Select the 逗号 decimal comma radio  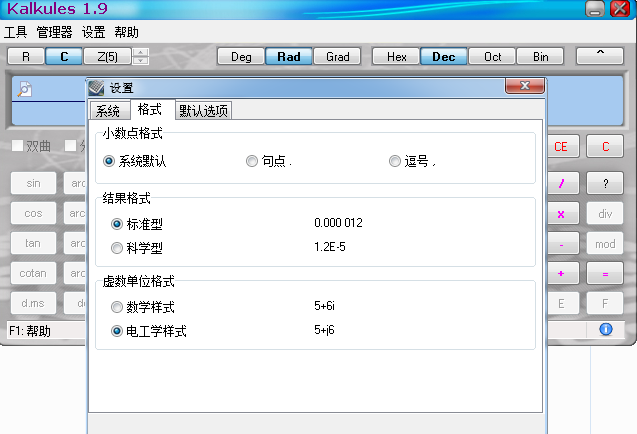tap(395, 161)
